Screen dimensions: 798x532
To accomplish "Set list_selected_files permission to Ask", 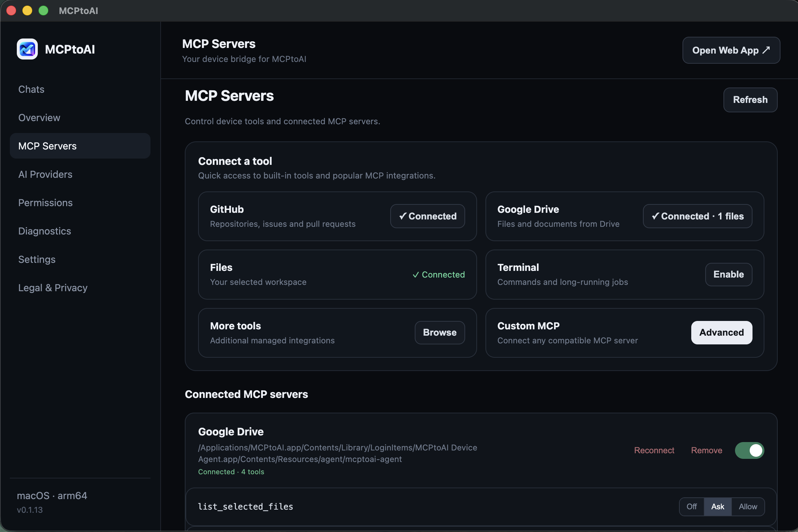I will click(x=717, y=506).
